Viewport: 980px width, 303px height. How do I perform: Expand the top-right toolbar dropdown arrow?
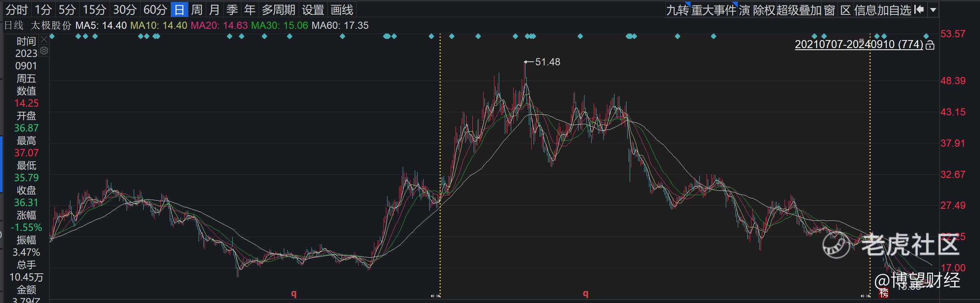coord(933,10)
